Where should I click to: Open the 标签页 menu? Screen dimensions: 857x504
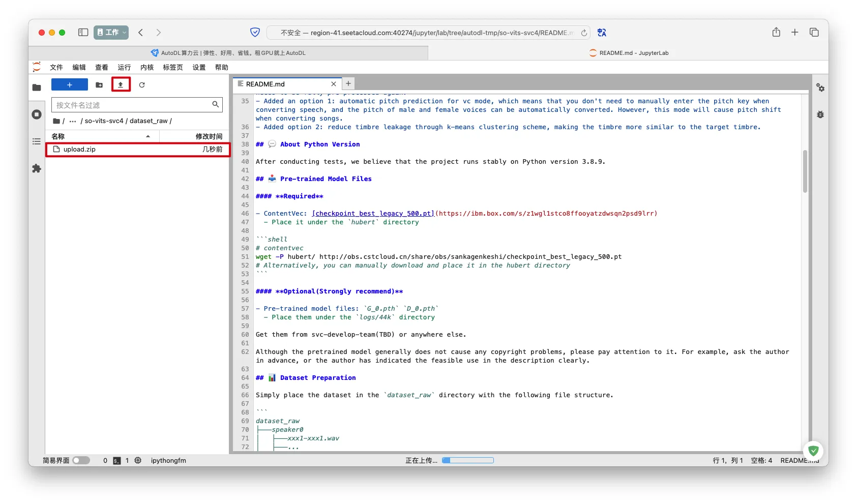tap(173, 67)
